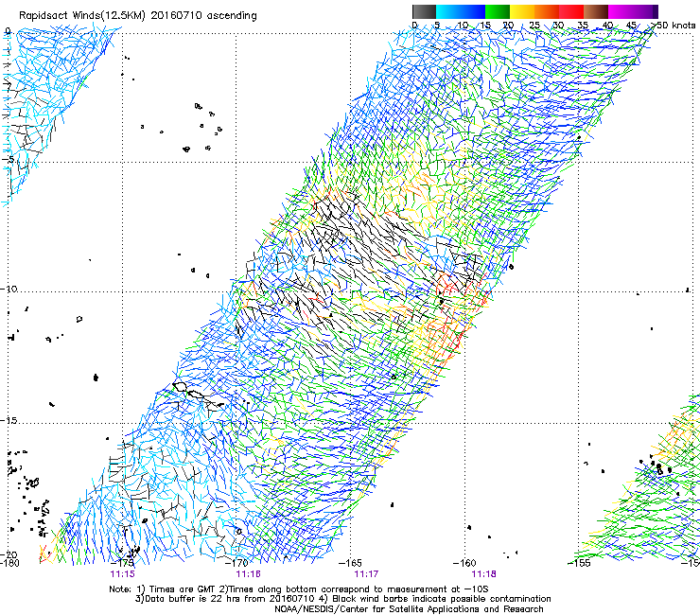Screen dimensions: 700x615
Task: Click the -155 longitude axis label
Action: coord(579,563)
